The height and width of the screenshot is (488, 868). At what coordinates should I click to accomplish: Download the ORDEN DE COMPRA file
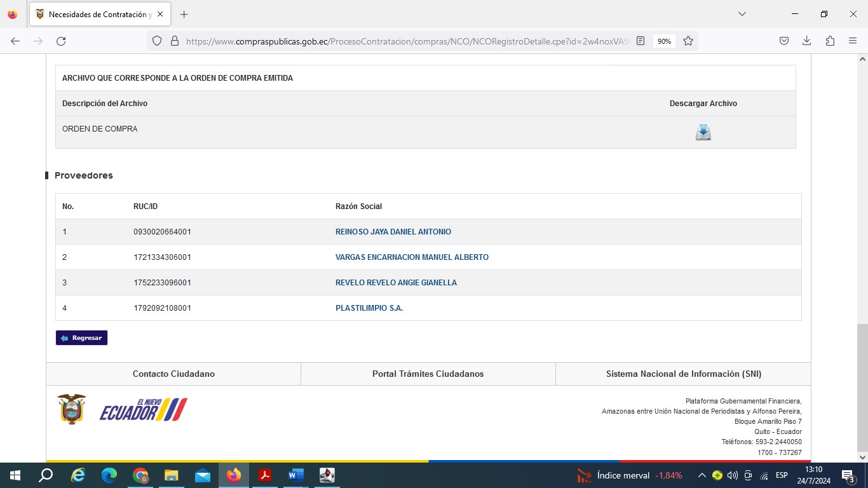click(x=703, y=132)
